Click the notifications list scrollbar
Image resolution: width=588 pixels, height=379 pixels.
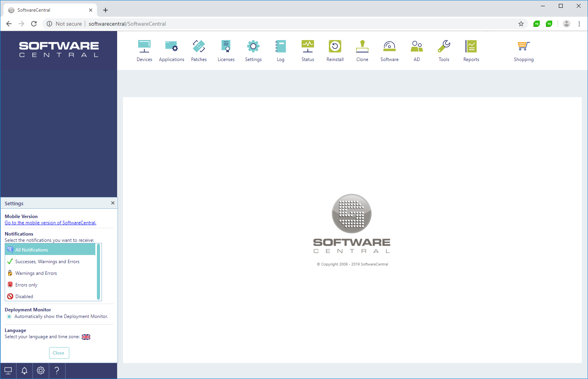[98, 272]
